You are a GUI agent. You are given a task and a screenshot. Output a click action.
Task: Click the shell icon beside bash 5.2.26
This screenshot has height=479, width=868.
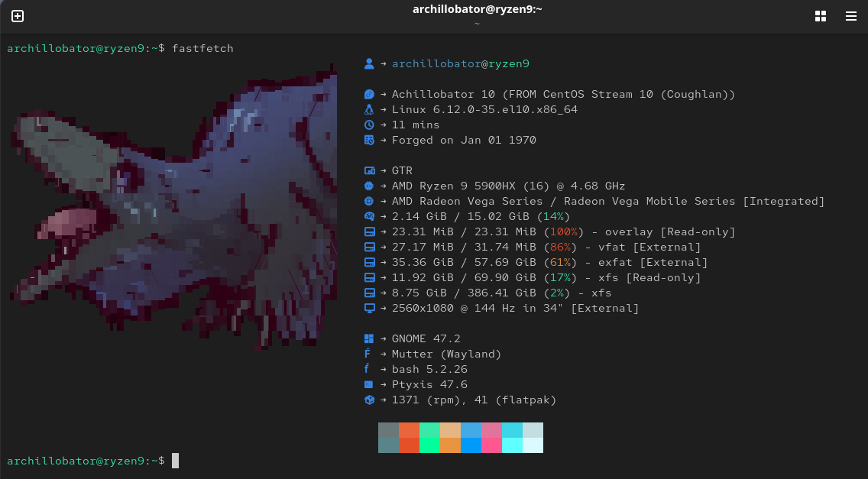coord(368,369)
